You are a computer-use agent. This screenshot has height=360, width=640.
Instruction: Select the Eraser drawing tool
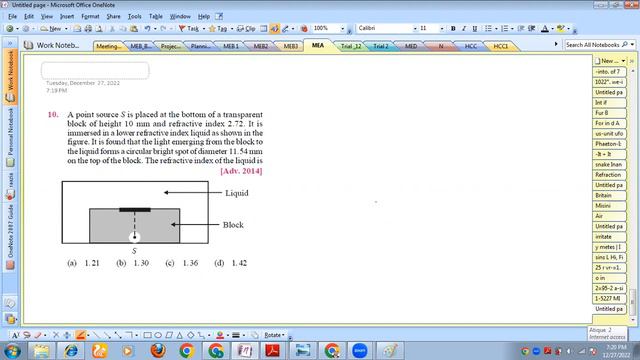point(38,335)
